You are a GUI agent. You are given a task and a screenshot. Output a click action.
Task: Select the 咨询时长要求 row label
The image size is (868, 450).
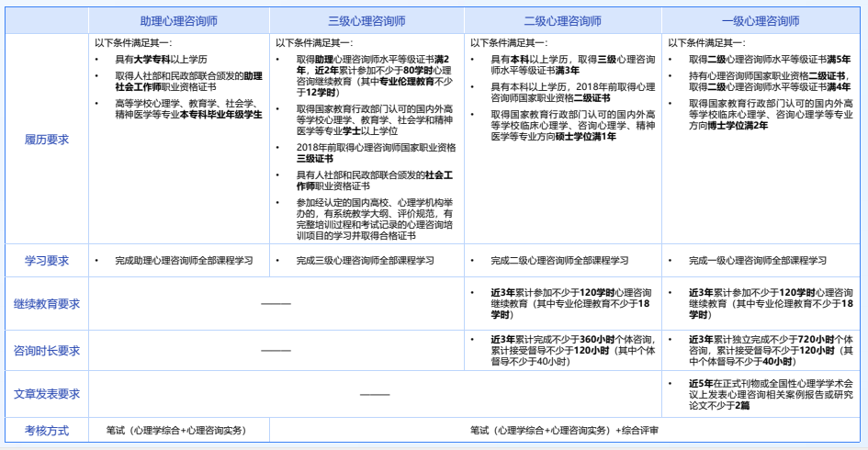[46, 350]
